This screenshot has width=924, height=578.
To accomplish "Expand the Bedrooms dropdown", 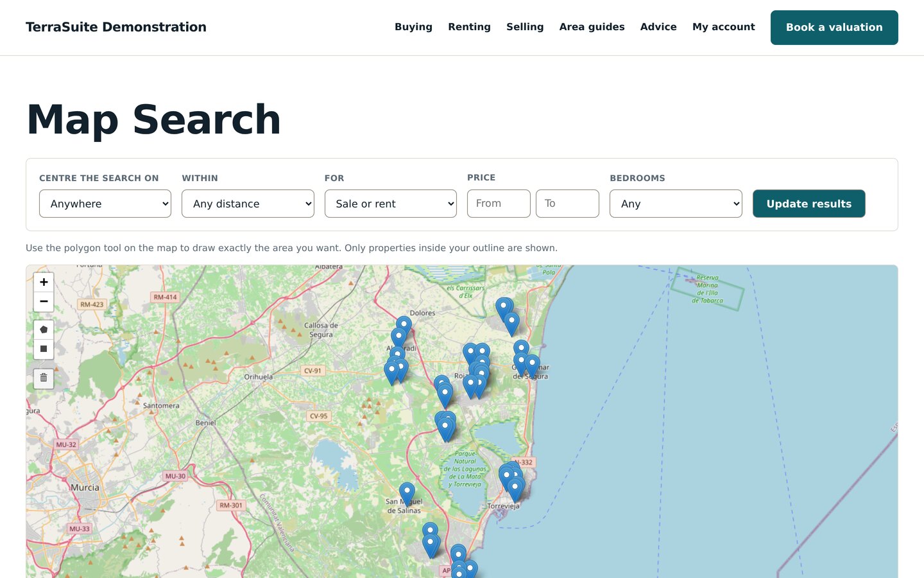I will pyautogui.click(x=676, y=204).
